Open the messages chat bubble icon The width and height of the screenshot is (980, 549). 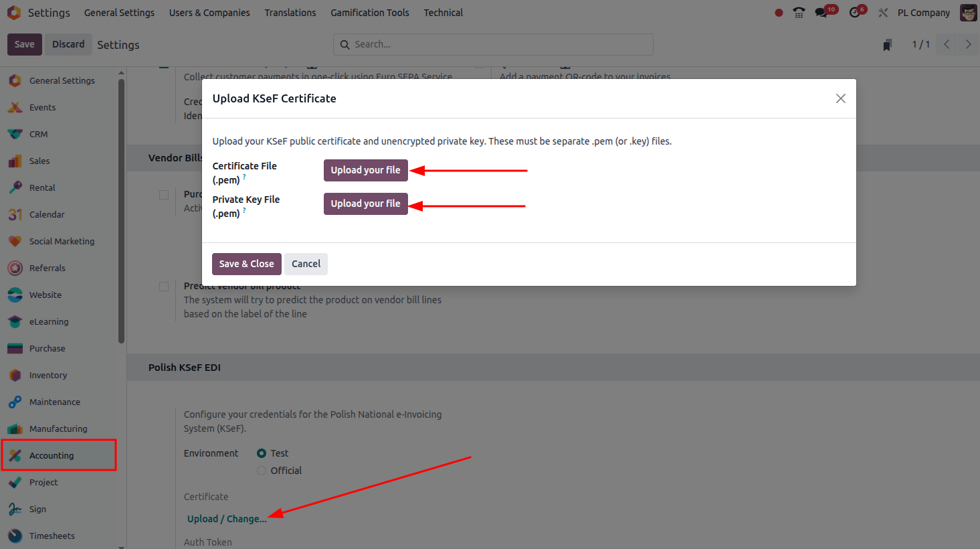(x=821, y=13)
